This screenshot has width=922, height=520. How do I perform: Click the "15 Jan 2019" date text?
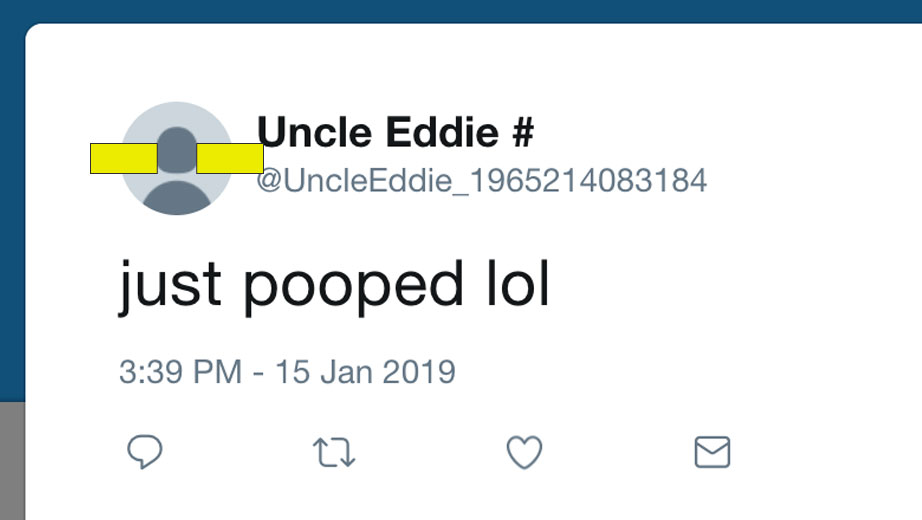point(365,372)
